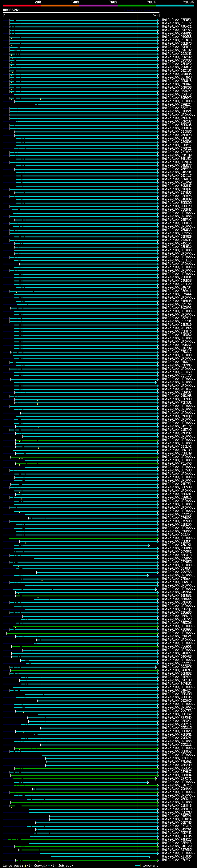Select hit label UniRef100_Q84M35
This screenshot has height=868, width=197.
click(176, 74)
